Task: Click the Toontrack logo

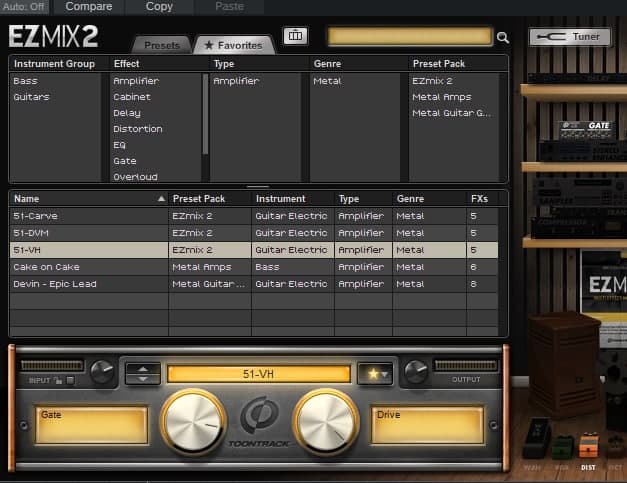Action: [259, 422]
